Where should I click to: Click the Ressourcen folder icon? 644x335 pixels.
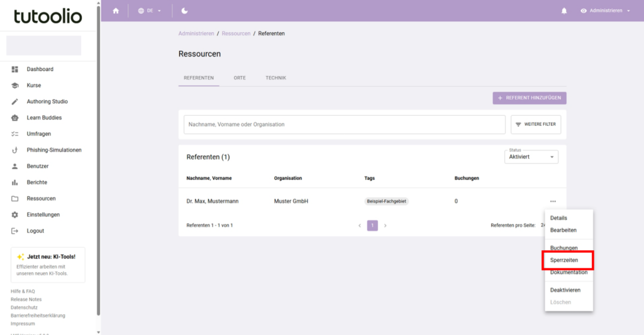tap(15, 198)
